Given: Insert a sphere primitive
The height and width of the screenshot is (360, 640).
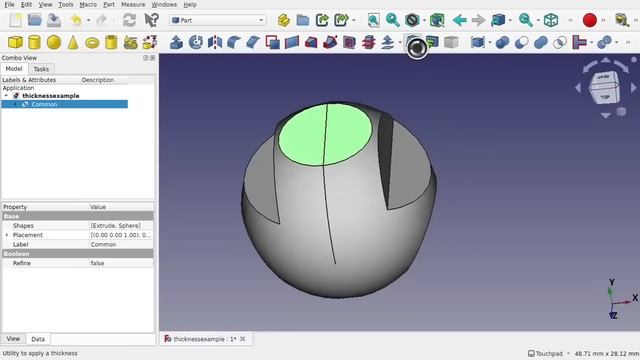Looking at the screenshot, I should (53, 42).
